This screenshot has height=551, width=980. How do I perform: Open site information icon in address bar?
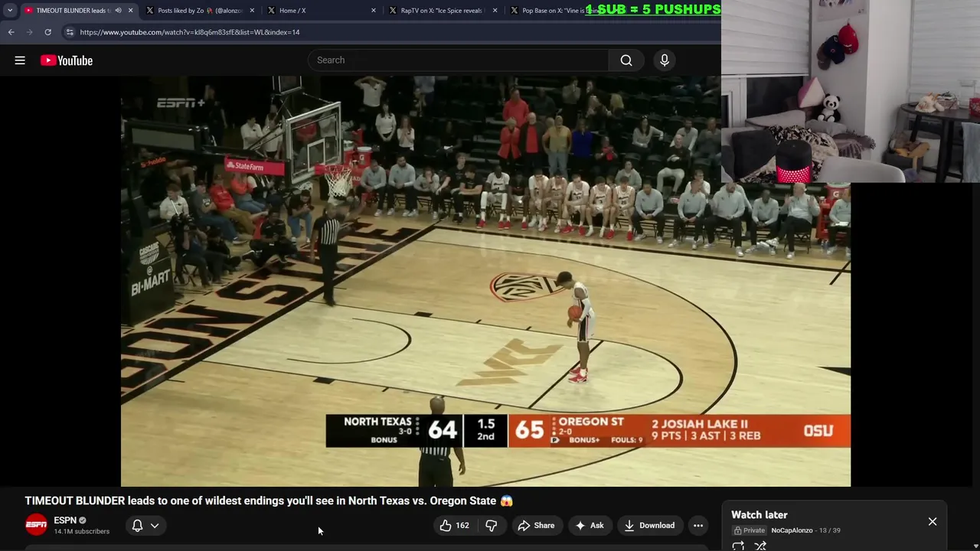point(70,32)
